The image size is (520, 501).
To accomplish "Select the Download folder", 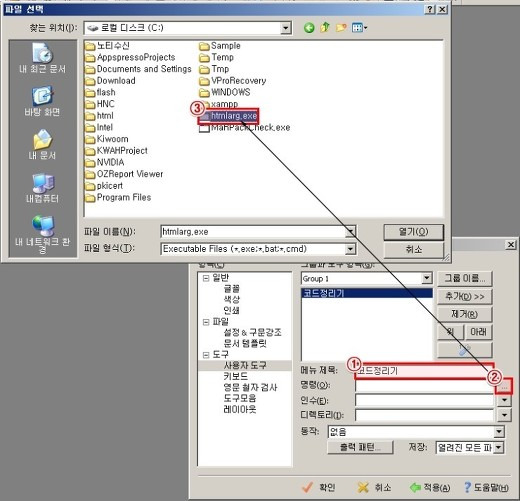I will tap(110, 81).
